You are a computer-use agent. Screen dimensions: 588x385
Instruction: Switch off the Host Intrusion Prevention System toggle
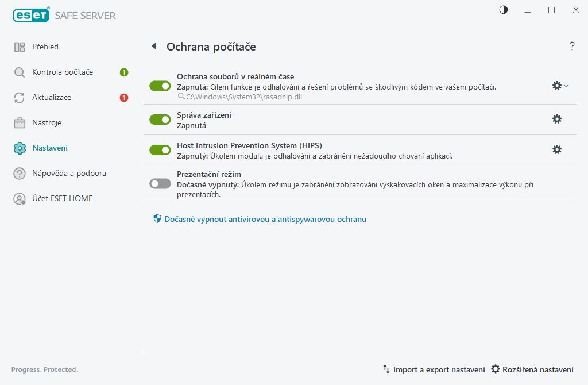[160, 150]
